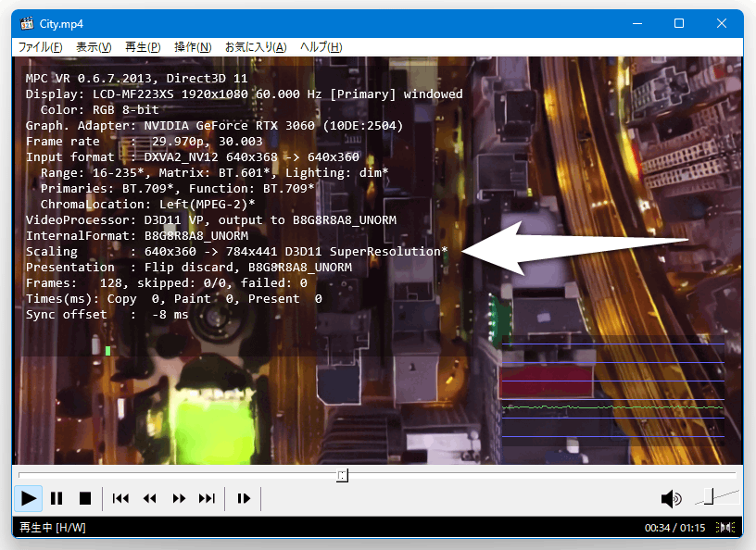The height and width of the screenshot is (550, 756).
Task: Open the ヘルプ(H) menu
Action: [x=321, y=47]
